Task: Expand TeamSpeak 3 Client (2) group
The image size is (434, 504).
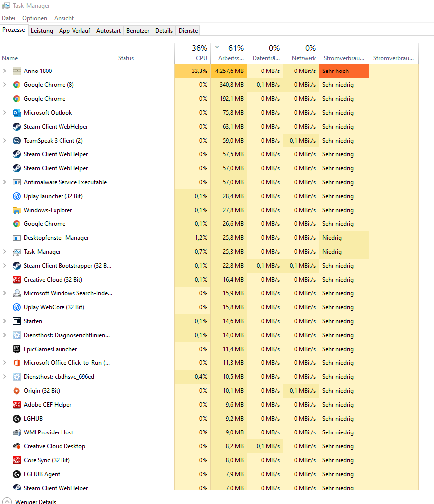Action: (x=4, y=141)
